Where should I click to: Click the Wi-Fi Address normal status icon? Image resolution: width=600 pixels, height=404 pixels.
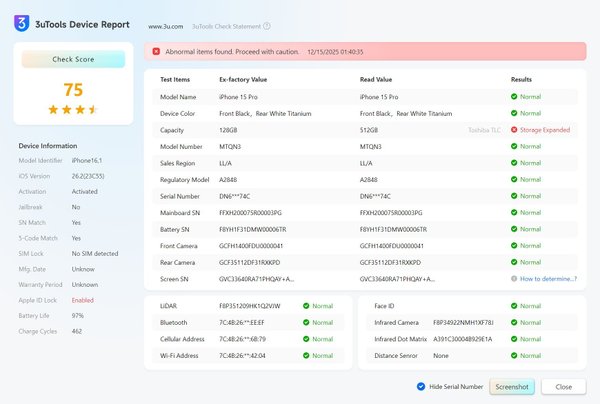click(x=306, y=355)
